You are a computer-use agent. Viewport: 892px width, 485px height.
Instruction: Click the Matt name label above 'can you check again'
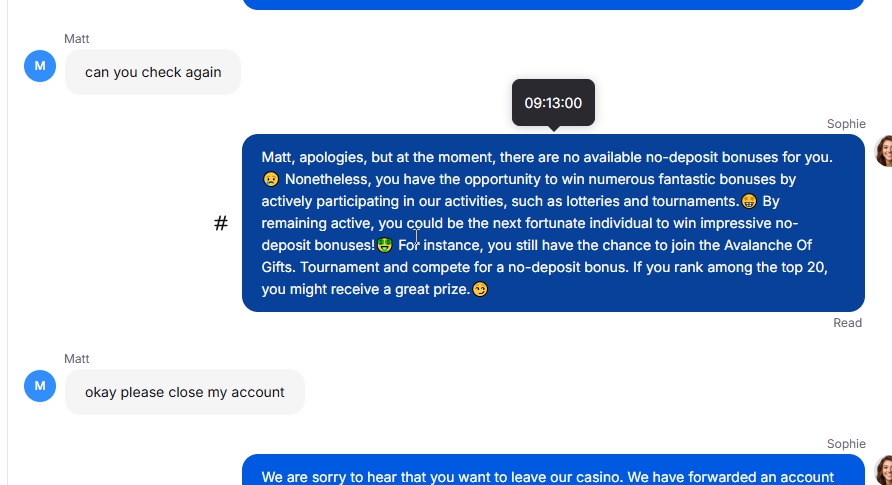pyautogui.click(x=77, y=39)
